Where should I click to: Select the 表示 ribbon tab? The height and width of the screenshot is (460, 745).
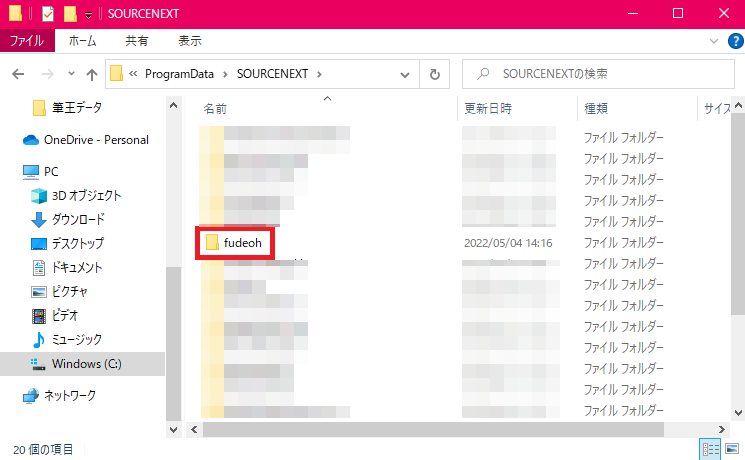tap(190, 41)
